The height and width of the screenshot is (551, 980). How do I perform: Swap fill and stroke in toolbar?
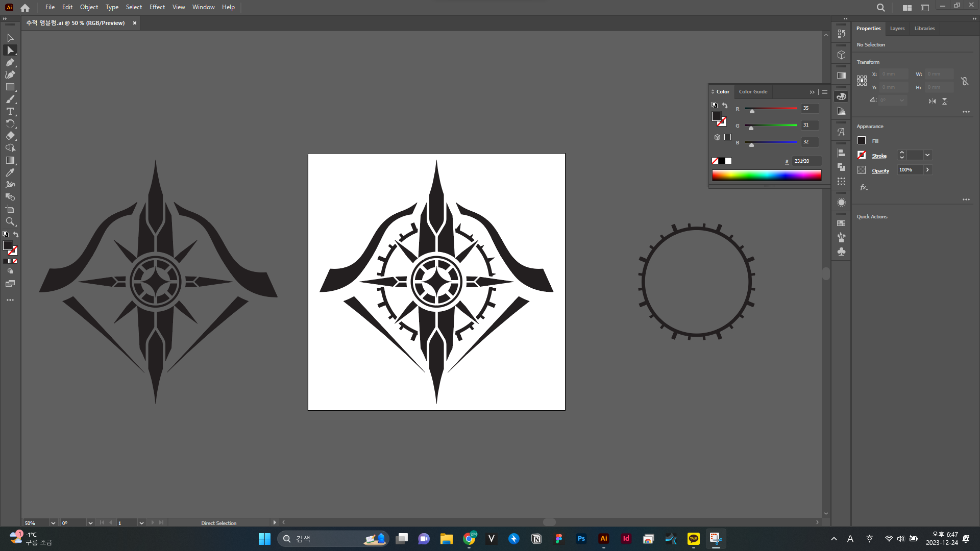point(16,235)
